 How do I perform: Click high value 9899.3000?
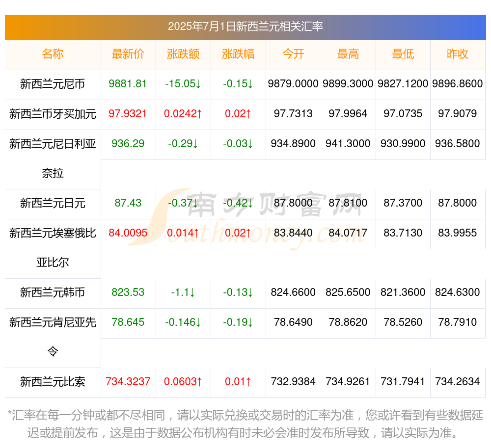[348, 84]
